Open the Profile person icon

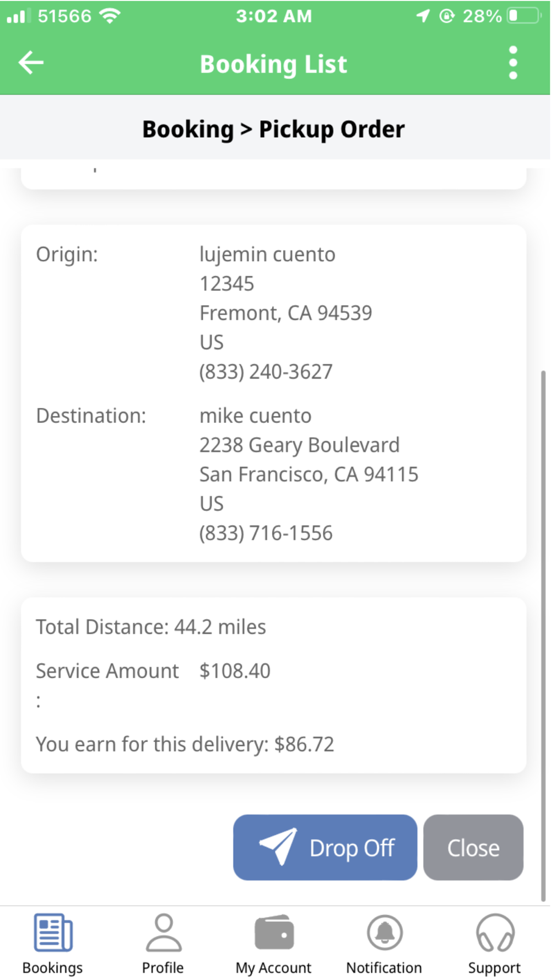164,933
